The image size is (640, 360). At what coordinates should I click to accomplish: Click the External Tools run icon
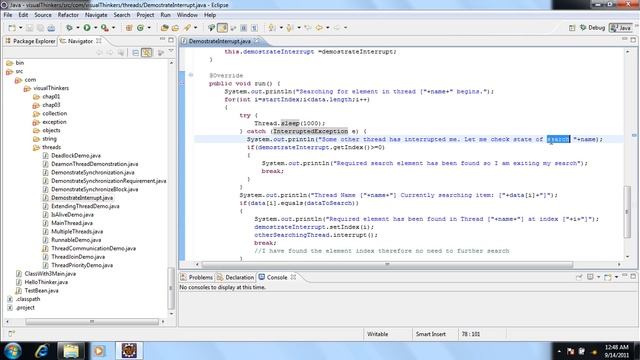[105, 28]
